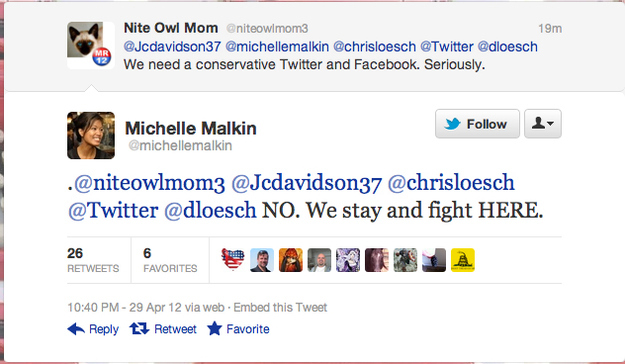Click the Reply arrow icon
Viewport: 625px width, 364px height.
coord(76,329)
